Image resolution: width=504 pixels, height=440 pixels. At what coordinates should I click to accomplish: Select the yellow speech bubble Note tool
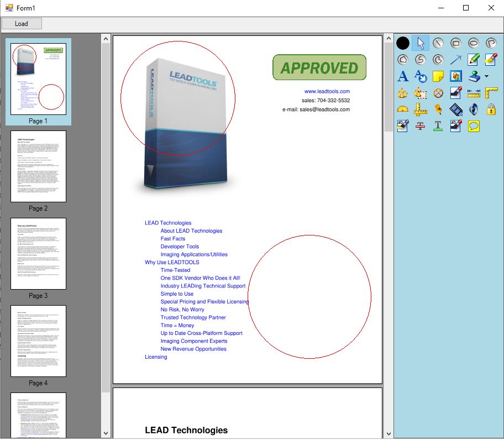pyautogui.click(x=474, y=126)
